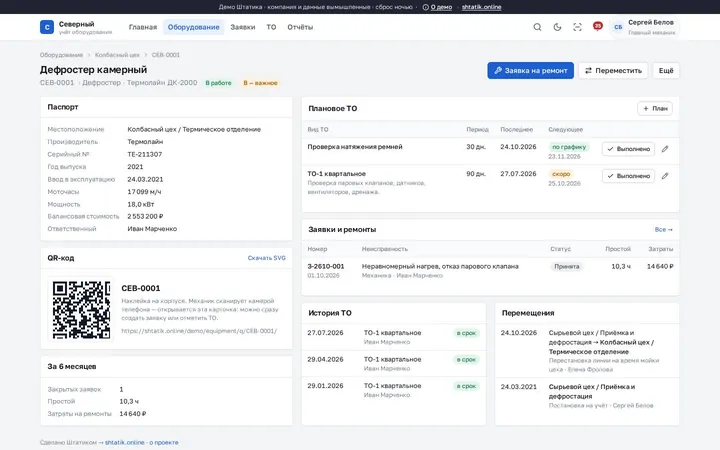720x450 pixels.
Task: Open Оборудование menu item
Action: pos(193,27)
